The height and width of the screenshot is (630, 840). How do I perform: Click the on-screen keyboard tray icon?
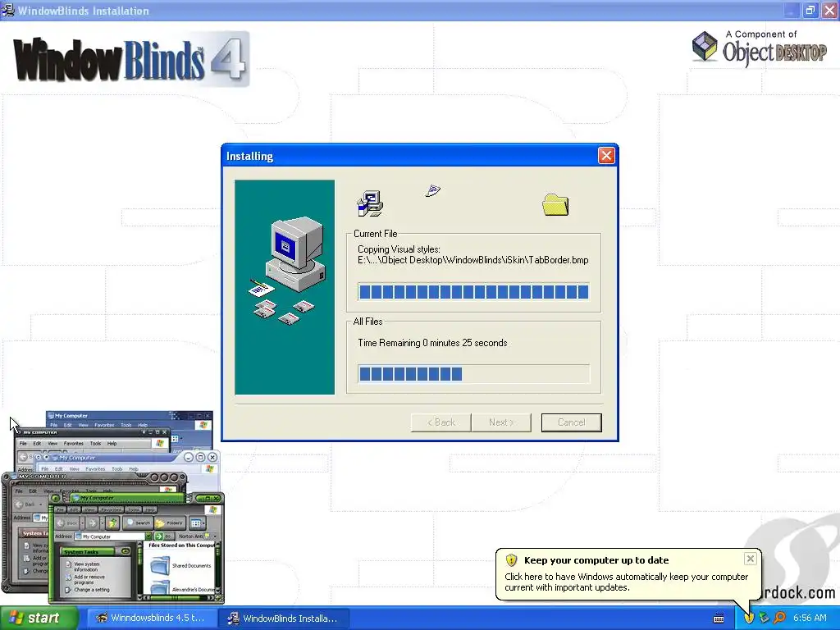(719, 619)
